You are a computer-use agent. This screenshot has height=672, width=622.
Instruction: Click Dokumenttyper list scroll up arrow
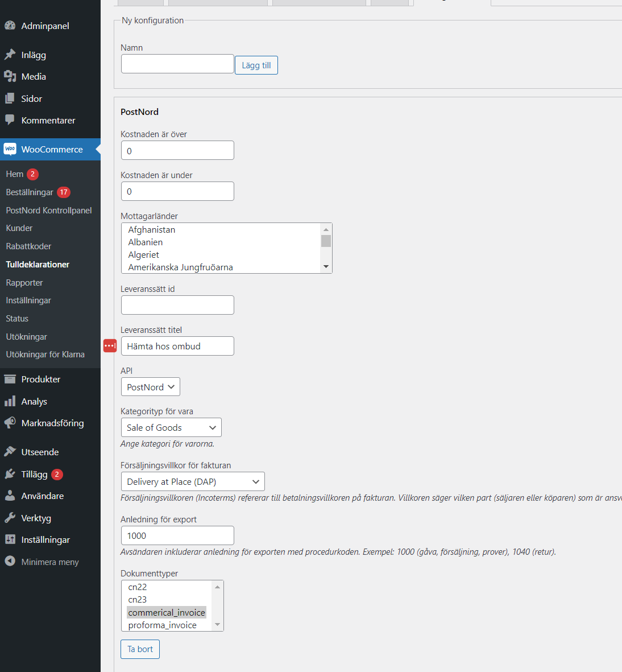pyautogui.click(x=218, y=587)
